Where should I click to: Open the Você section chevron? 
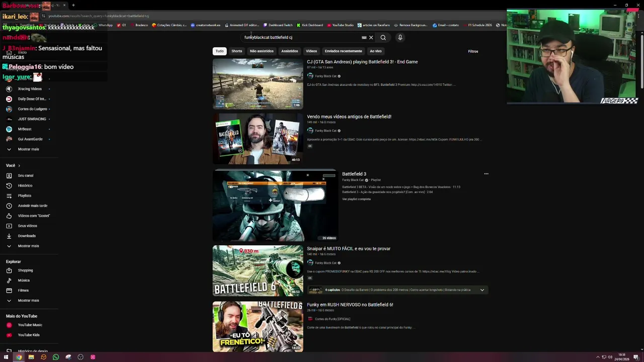coord(19,165)
